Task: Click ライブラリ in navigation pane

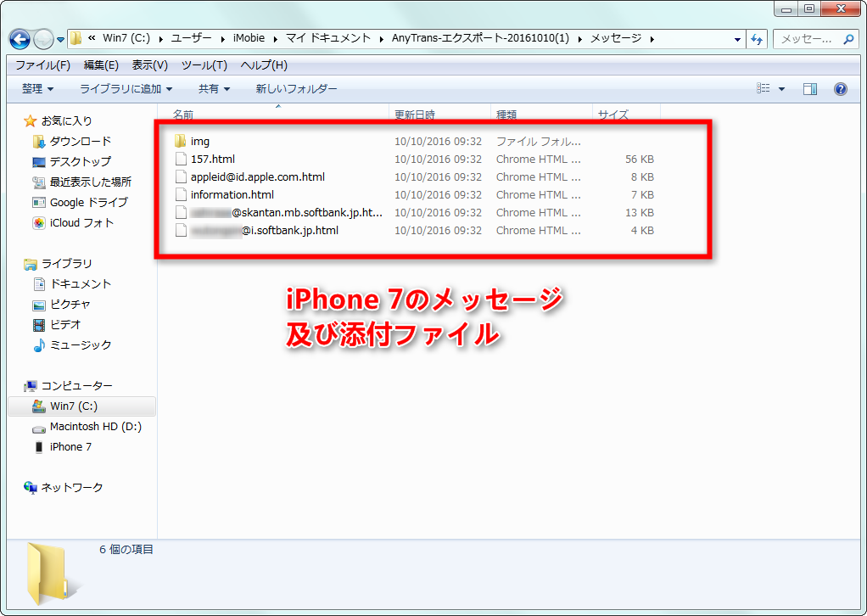Action: click(x=66, y=263)
